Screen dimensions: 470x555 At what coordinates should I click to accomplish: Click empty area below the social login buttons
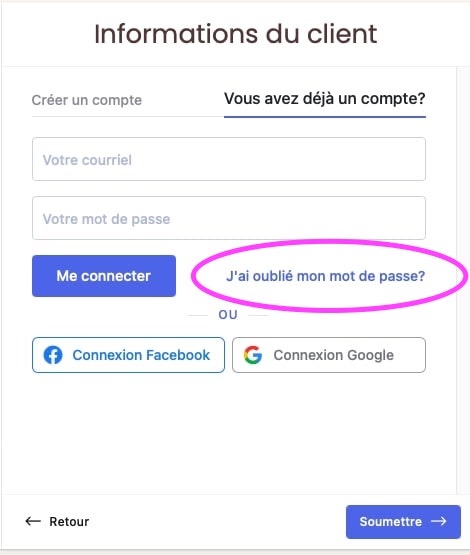[229, 432]
